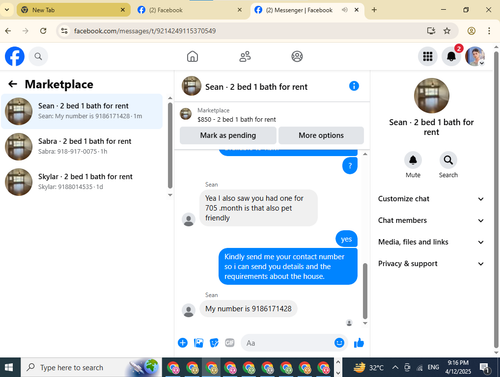Open the nine-dot Menu grid icon

click(428, 56)
